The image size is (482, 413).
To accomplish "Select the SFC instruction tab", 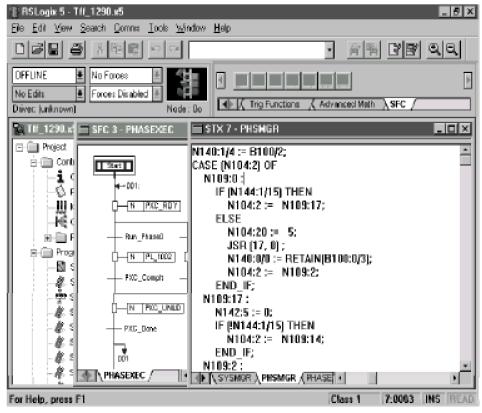I will click(x=398, y=104).
